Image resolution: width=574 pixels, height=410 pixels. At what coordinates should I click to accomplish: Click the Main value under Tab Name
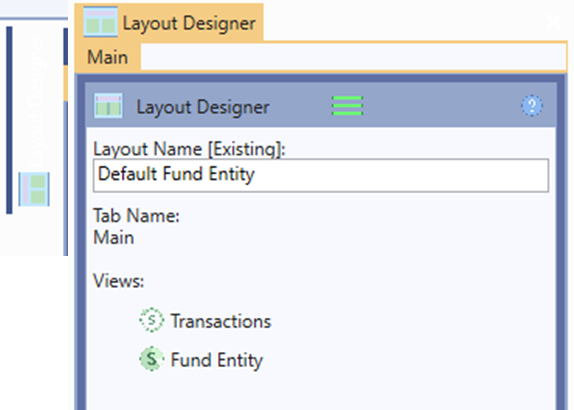113,237
